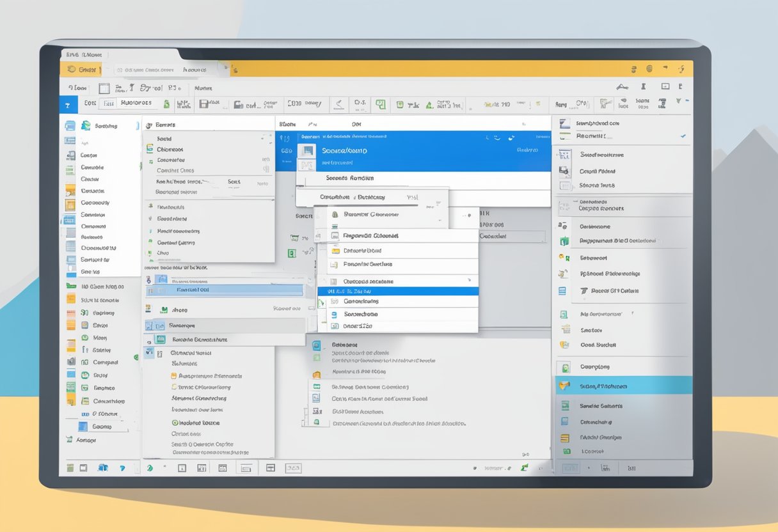Screen dimensions: 778x532
Task: Click the green lock icon after Huoioroes
Action: pos(166,104)
